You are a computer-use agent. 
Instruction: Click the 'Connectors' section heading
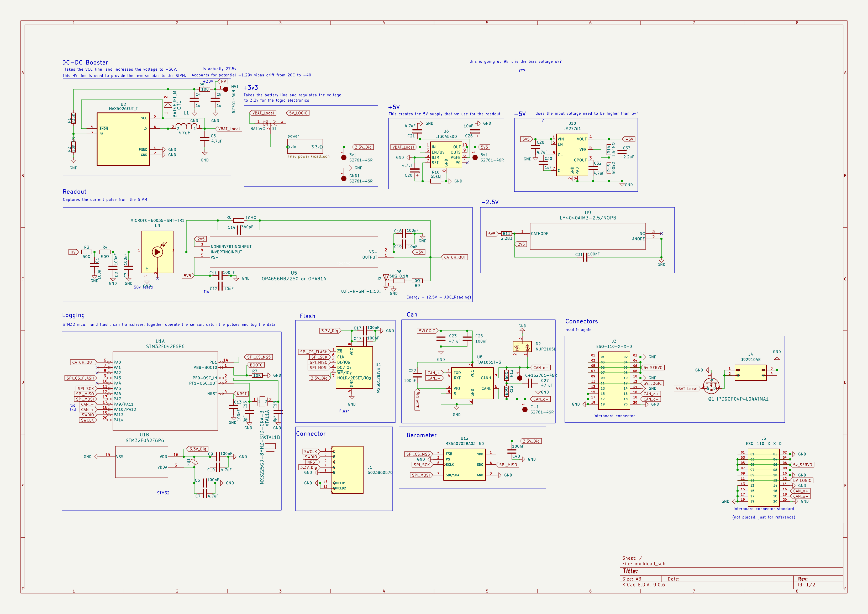[x=581, y=321]
